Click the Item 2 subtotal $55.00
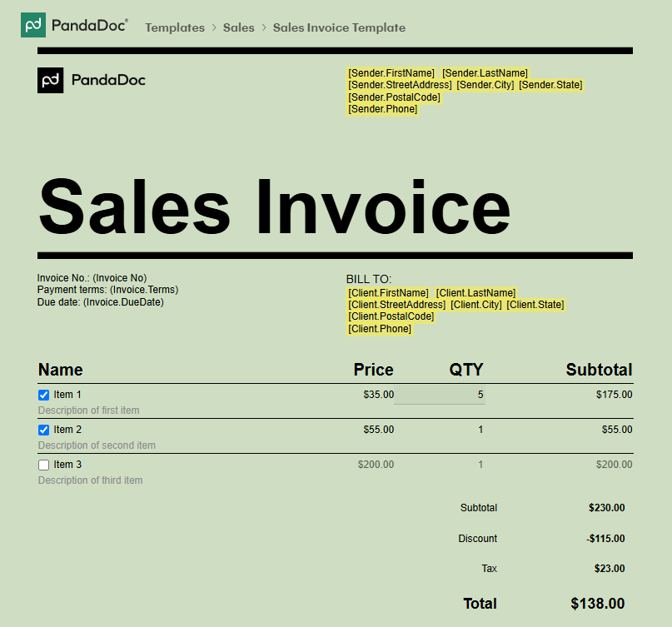The height and width of the screenshot is (627, 672). pos(617,430)
